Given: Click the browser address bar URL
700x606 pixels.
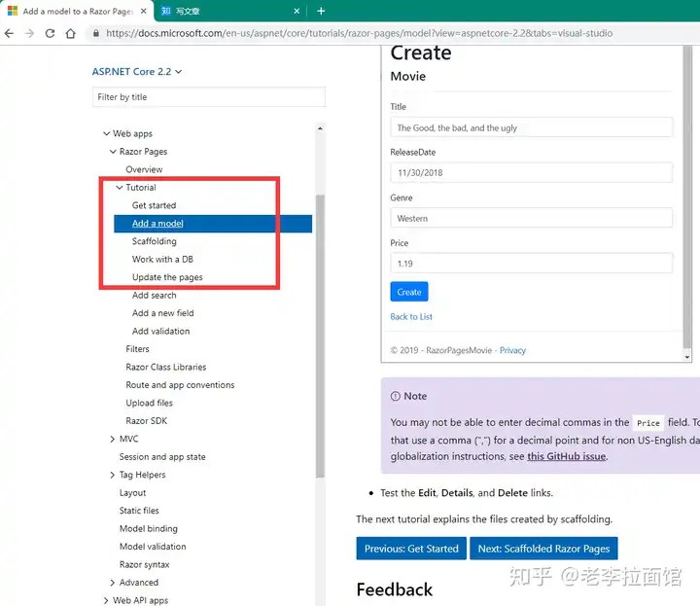Looking at the screenshot, I should tap(359, 33).
